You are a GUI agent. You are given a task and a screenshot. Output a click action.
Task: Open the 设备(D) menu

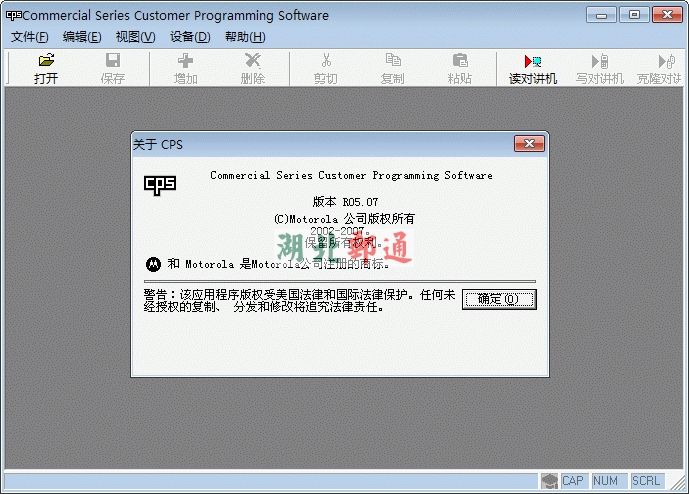coord(190,37)
